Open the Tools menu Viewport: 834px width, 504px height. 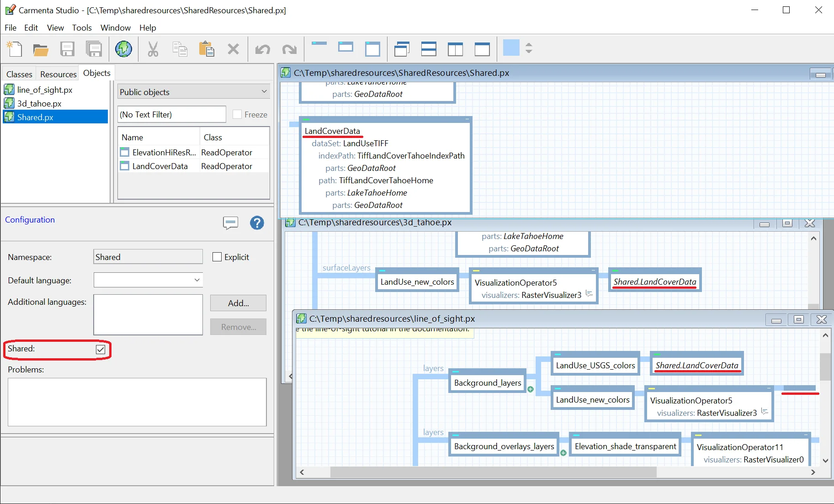pyautogui.click(x=82, y=28)
